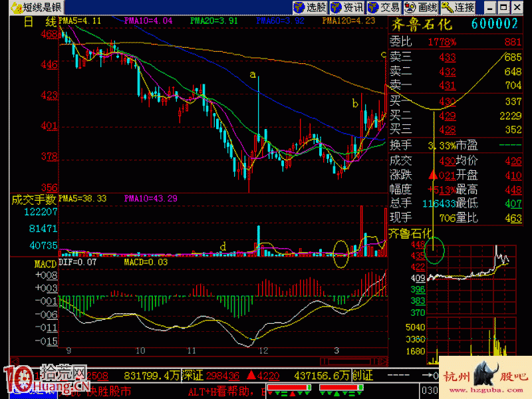The width and height of the screenshot is (532, 399).
Task: Click the chart scrollbar thumb
Action: click(x=350, y=361)
